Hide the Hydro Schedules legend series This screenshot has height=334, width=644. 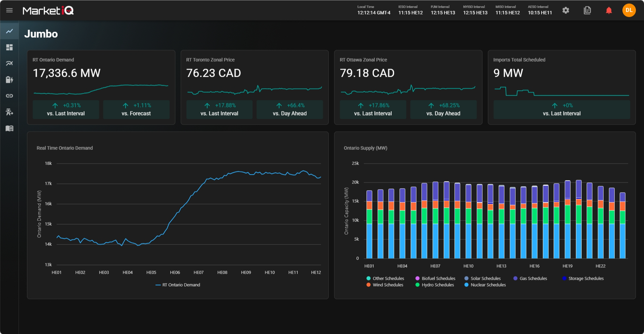click(437, 285)
